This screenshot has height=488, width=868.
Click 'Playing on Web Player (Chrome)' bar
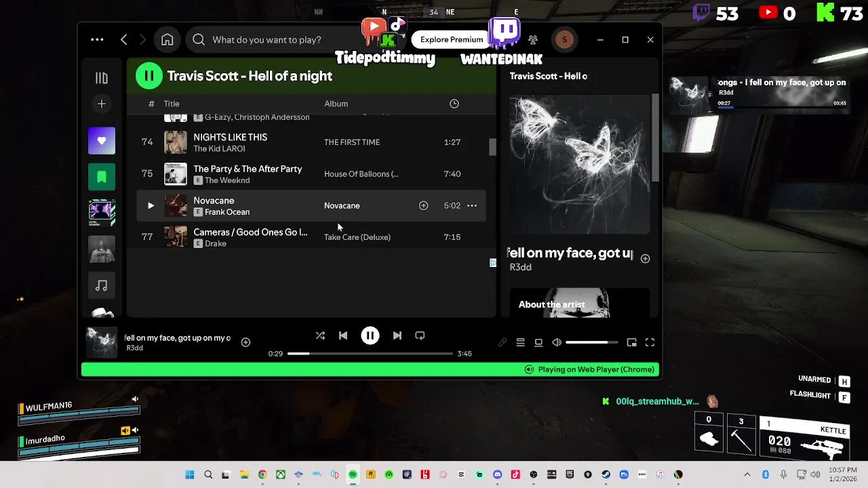(x=370, y=369)
